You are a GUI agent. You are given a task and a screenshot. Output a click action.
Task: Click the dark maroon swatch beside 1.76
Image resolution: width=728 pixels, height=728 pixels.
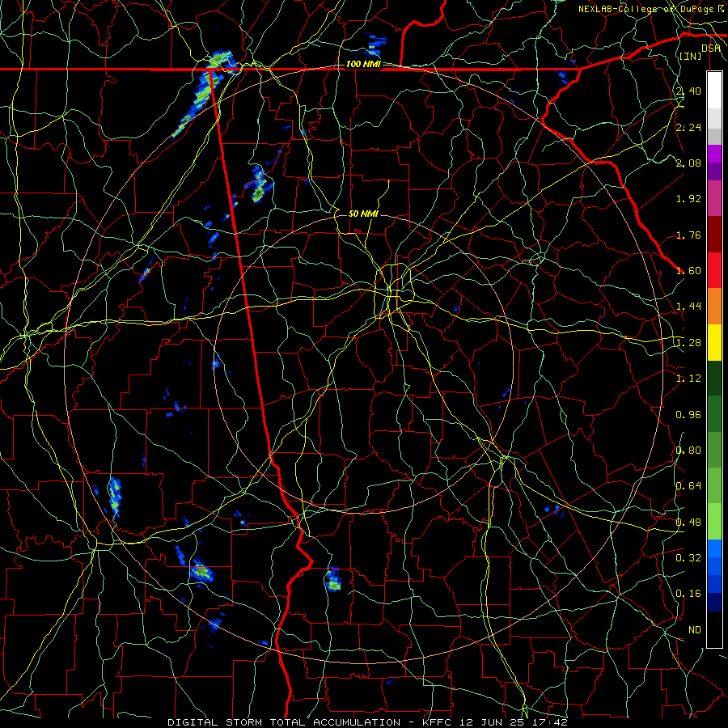(x=714, y=235)
